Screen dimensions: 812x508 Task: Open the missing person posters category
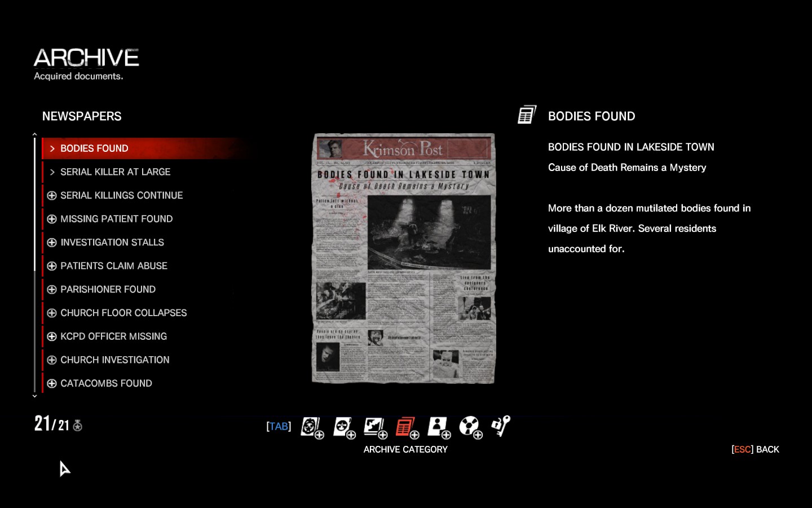point(437,427)
